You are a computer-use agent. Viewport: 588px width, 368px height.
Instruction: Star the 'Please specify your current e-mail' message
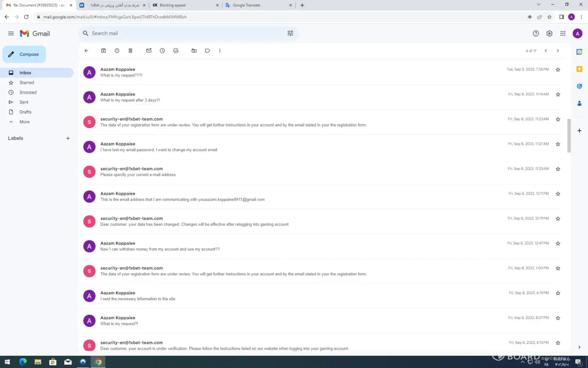[x=558, y=169]
